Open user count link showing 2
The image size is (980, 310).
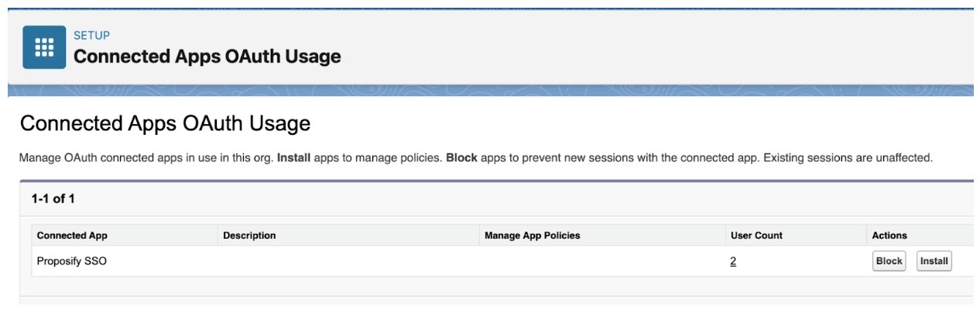click(733, 261)
